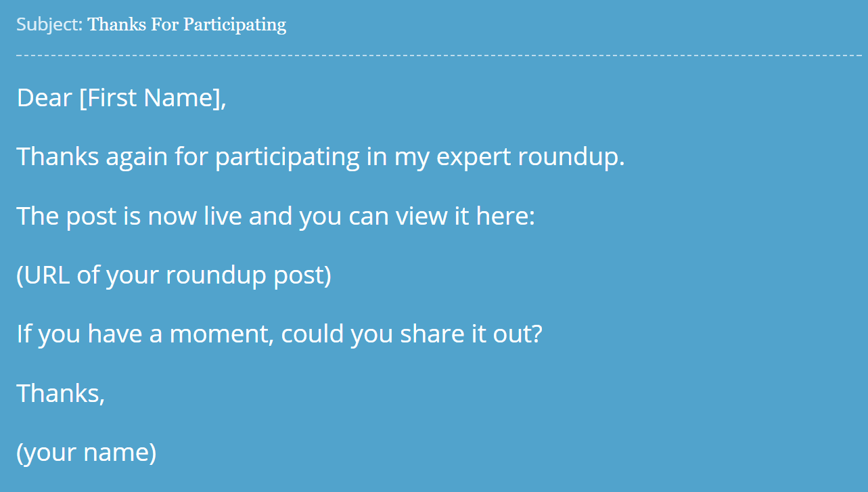
Task: Click the word 'Participating' in subject line
Action: (235, 24)
